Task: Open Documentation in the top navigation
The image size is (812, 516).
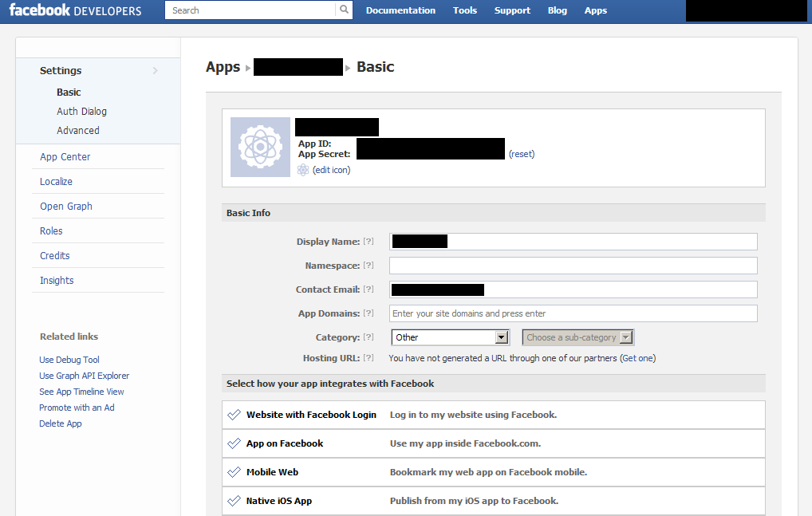Action: pos(401,10)
